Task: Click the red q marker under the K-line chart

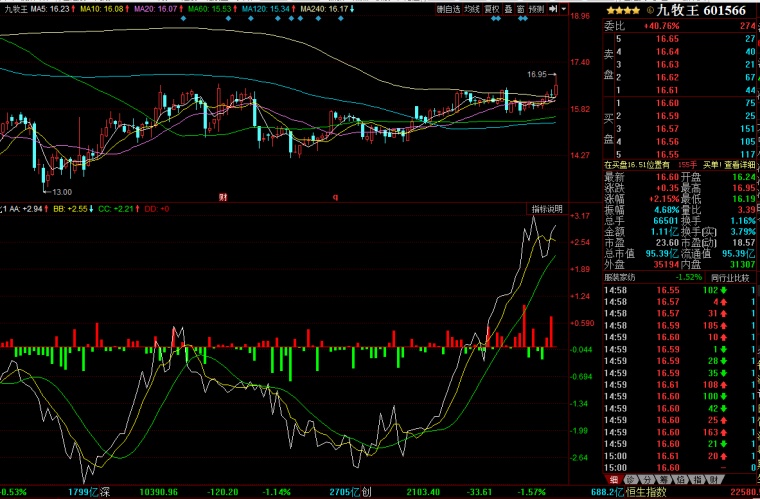Action: pyautogui.click(x=335, y=197)
